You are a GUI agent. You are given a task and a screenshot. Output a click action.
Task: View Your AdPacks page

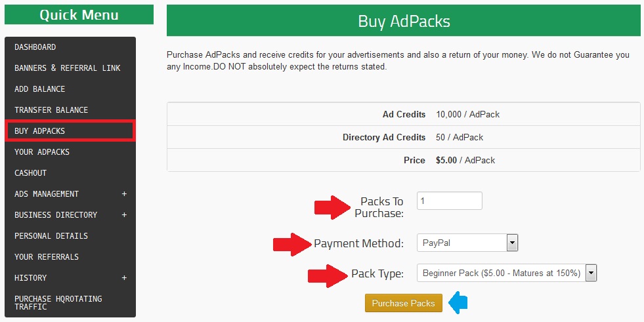(x=42, y=152)
